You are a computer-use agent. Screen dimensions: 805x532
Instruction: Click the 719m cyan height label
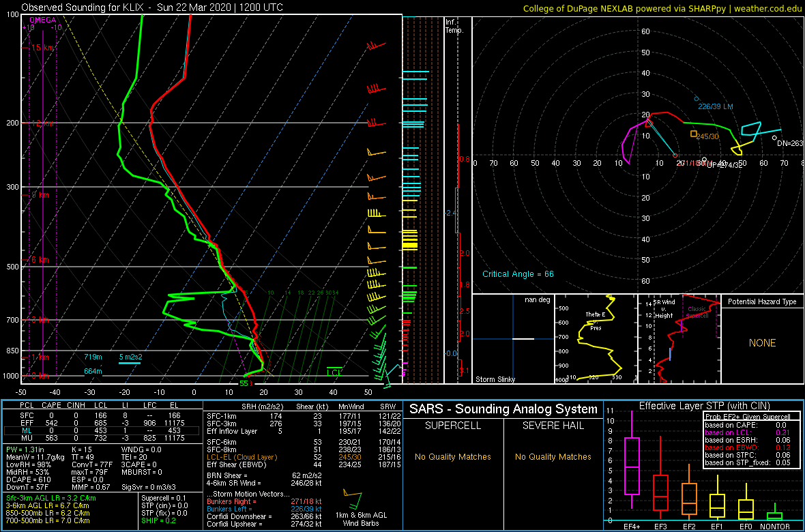pyautogui.click(x=93, y=357)
